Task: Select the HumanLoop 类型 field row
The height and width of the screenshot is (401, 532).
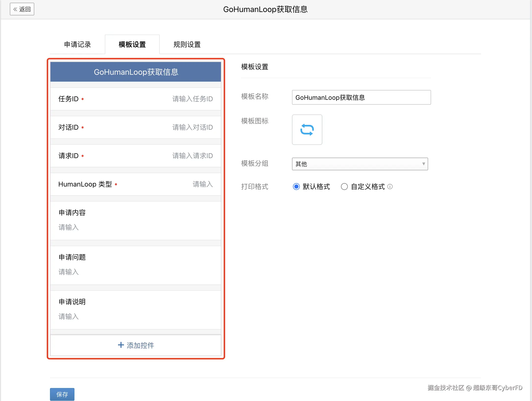Action: [135, 184]
